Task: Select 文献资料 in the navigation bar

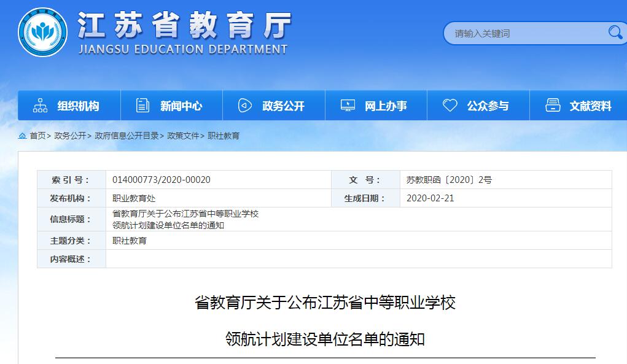Action: pos(578,106)
